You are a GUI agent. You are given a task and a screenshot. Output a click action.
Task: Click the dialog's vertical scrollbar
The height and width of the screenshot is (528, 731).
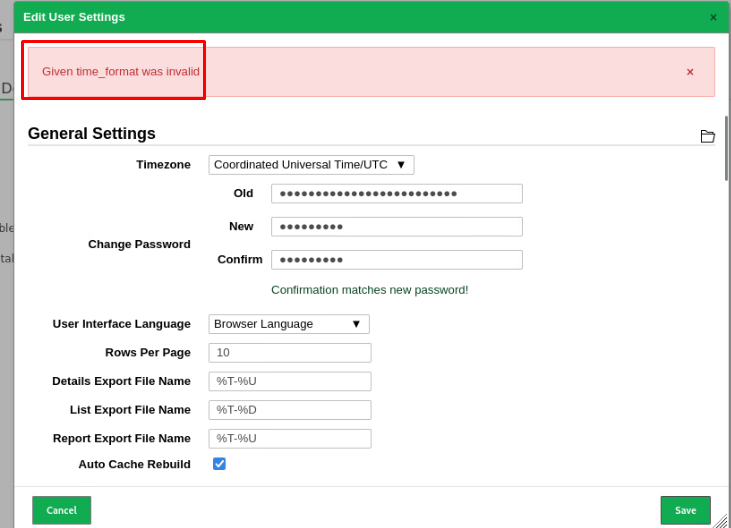(x=726, y=148)
